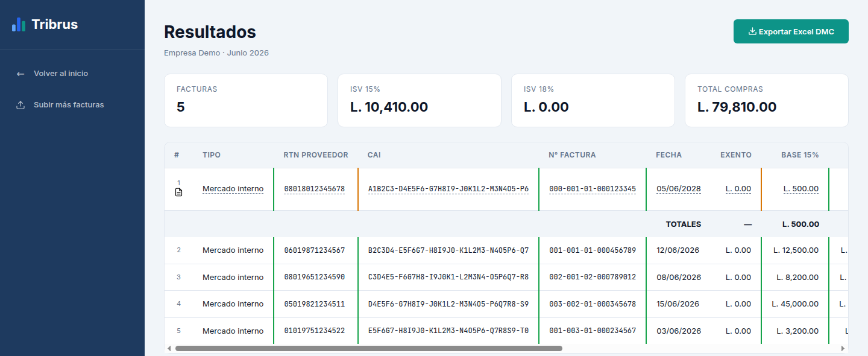Edit Mercado interno type in row 1
The image size is (868, 356).
coord(233,189)
